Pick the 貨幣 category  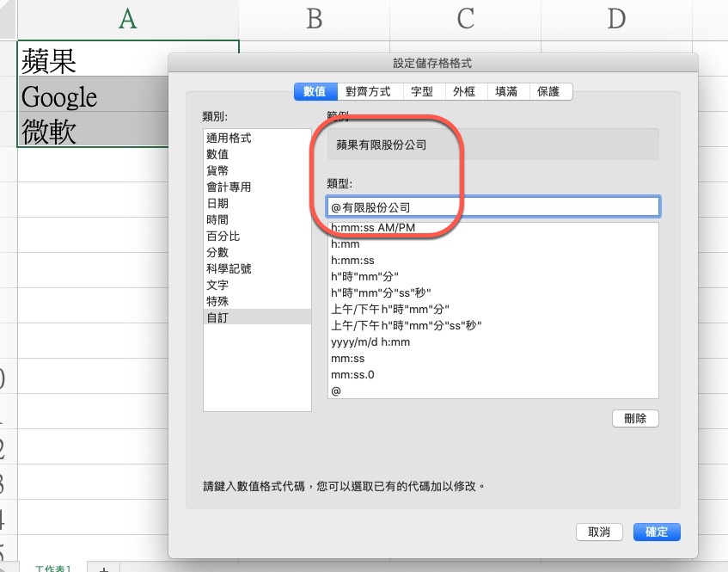(x=257, y=170)
